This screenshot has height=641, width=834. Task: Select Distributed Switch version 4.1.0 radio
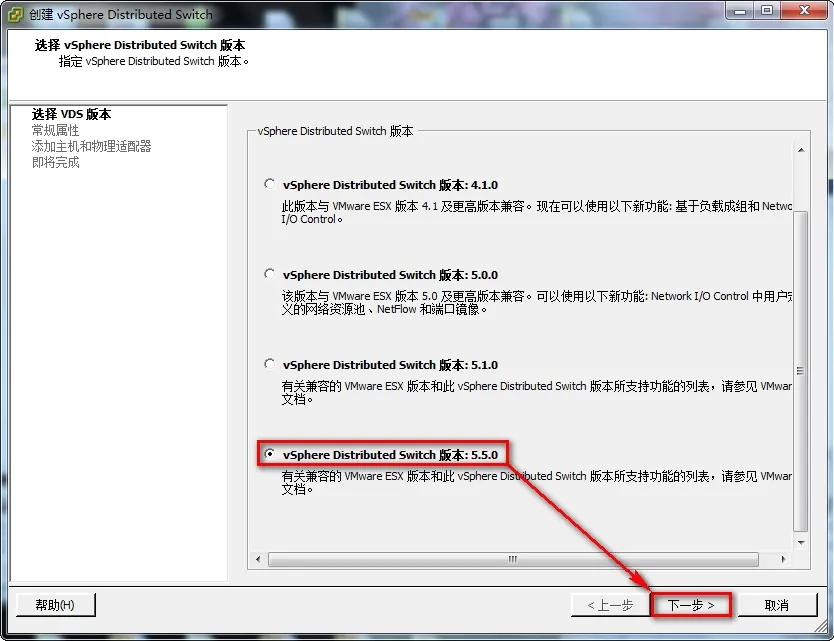click(270, 184)
